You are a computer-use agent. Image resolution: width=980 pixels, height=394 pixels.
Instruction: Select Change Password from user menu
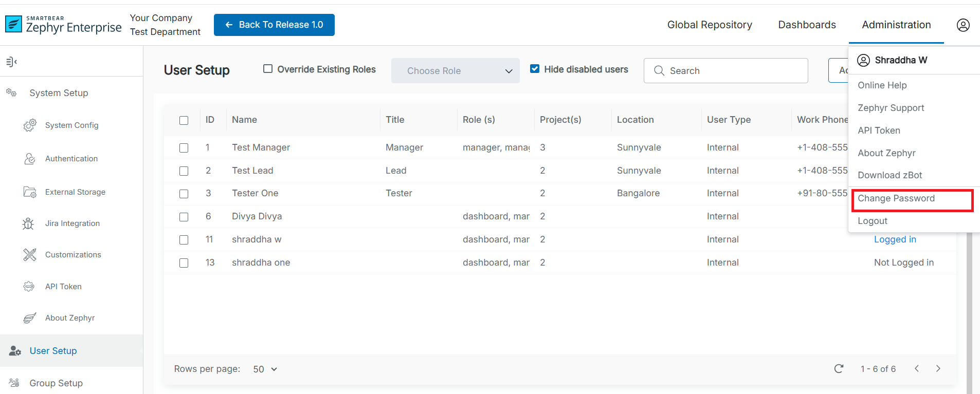(x=896, y=199)
